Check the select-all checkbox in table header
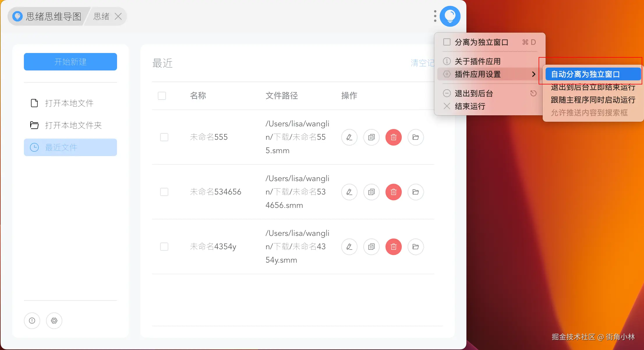Image resolution: width=644 pixels, height=350 pixels. pos(162,96)
